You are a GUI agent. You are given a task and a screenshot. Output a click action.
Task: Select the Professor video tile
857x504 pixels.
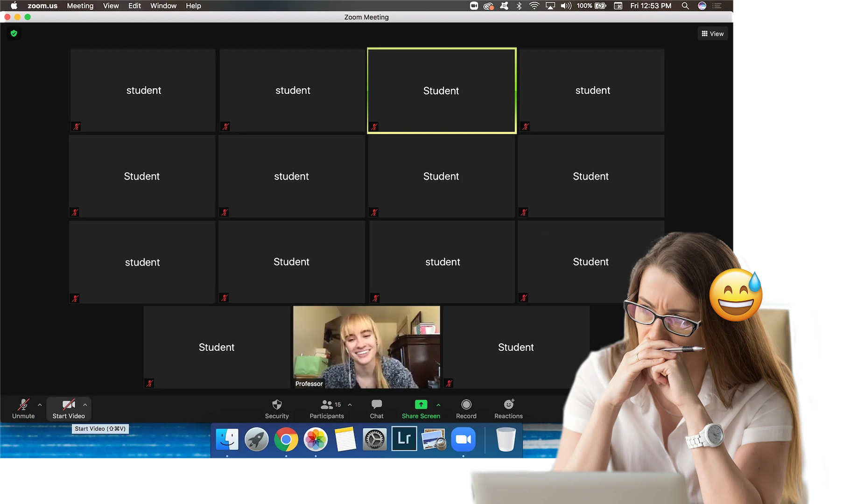[x=366, y=347]
